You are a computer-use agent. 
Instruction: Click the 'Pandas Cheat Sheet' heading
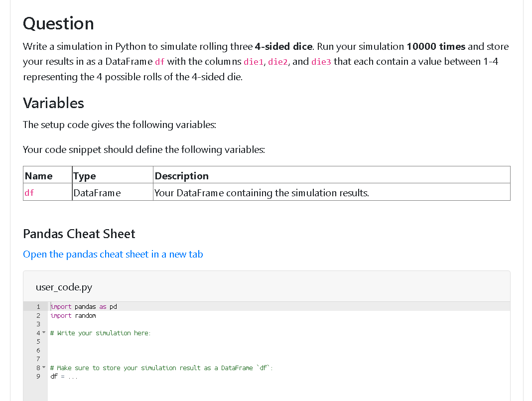79,234
